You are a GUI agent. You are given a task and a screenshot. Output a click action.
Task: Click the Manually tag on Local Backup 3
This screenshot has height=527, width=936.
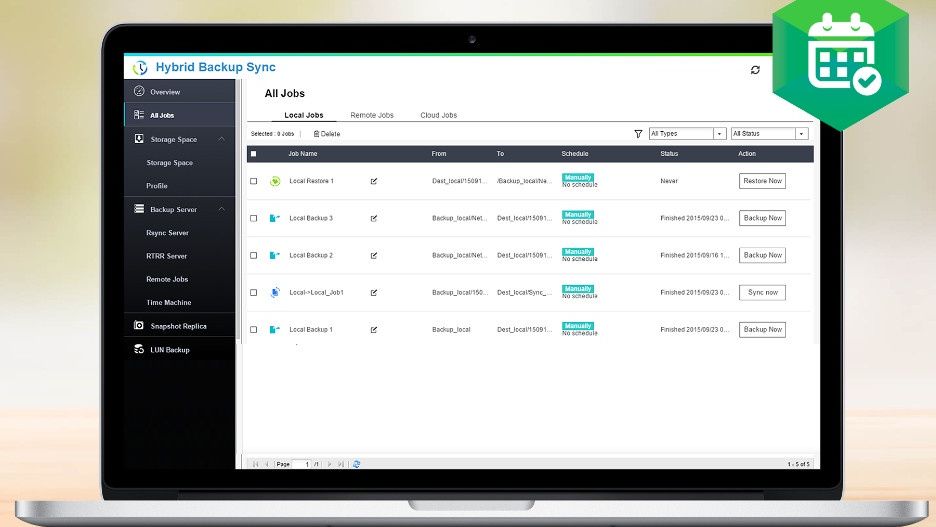[578, 215]
